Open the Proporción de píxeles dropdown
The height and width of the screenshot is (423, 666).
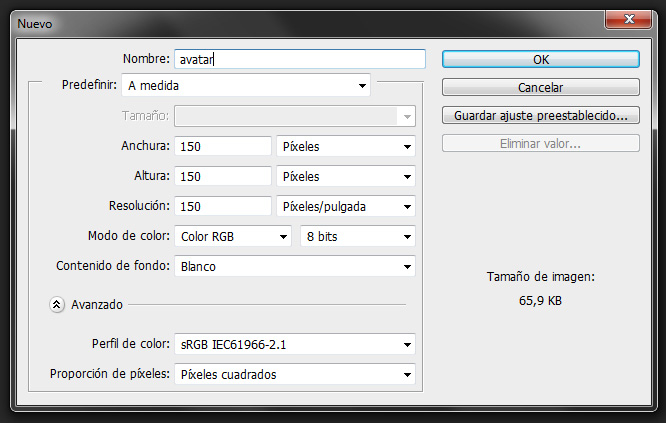294,375
